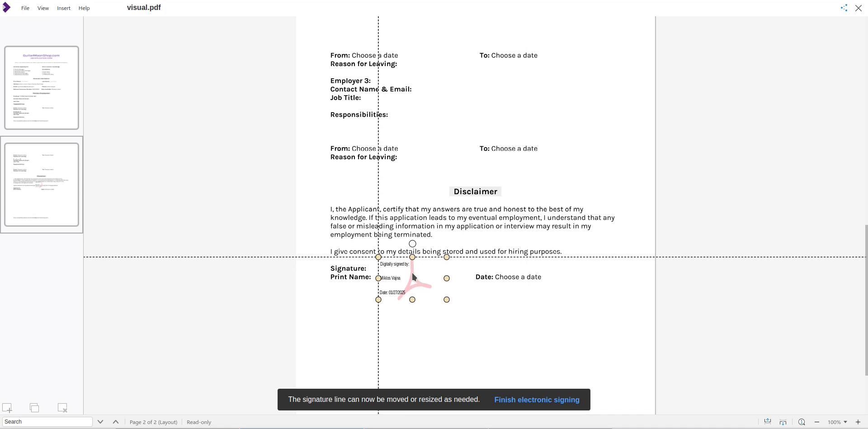Click the bottom-right signature resize handle
This screenshot has width=868, height=429.
(x=447, y=300)
